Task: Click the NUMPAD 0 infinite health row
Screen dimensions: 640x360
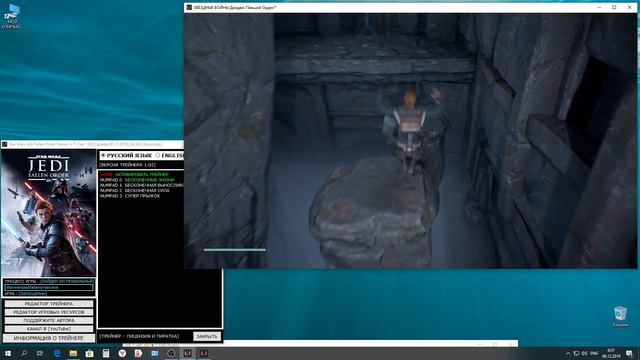Action: (137, 180)
